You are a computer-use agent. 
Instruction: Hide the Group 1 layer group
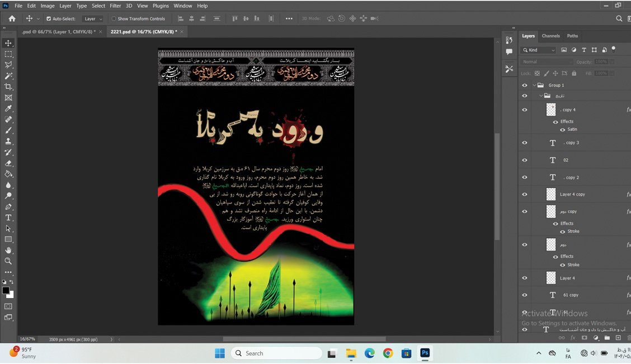point(524,85)
